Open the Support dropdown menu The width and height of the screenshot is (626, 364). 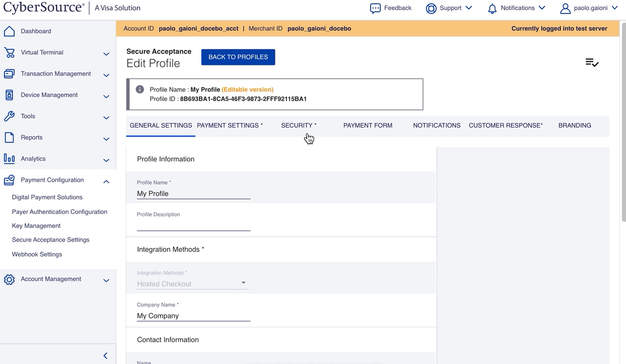pos(449,8)
